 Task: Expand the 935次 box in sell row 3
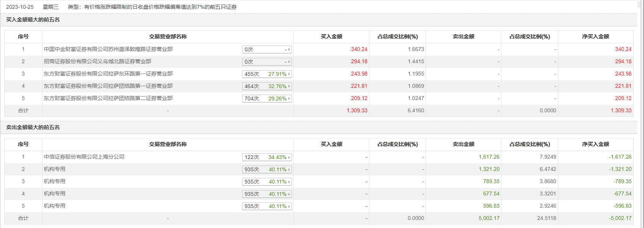[x=267, y=182]
